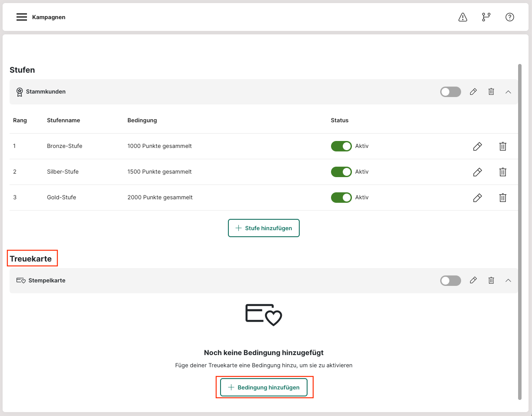This screenshot has width=532, height=416.
Task: Click the vertical page scrollbar
Action: point(519,231)
